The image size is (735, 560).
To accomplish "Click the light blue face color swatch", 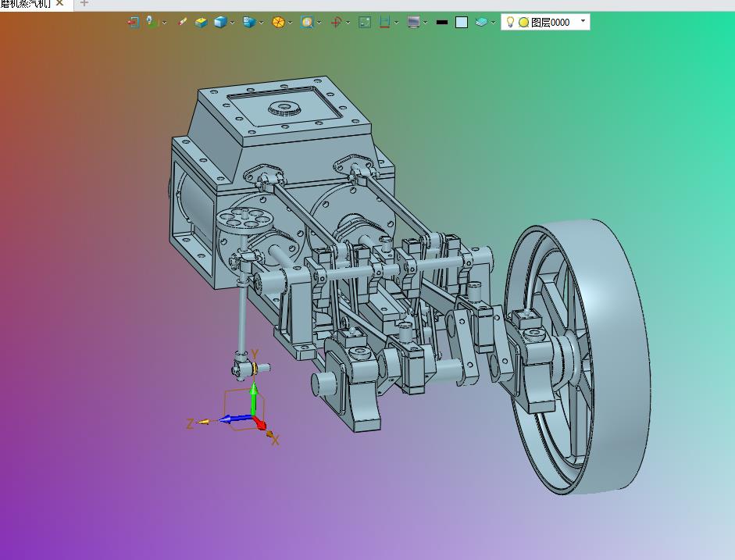I will point(462,22).
